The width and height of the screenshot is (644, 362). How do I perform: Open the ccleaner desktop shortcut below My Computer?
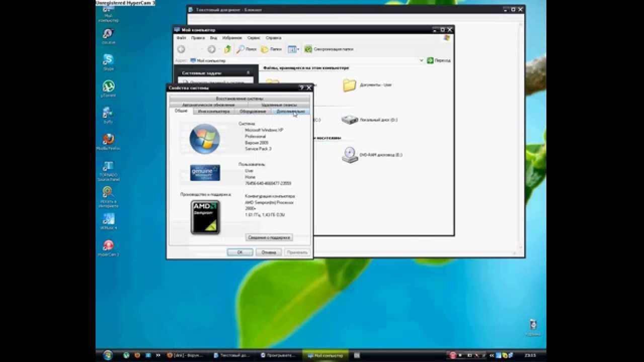click(x=108, y=36)
